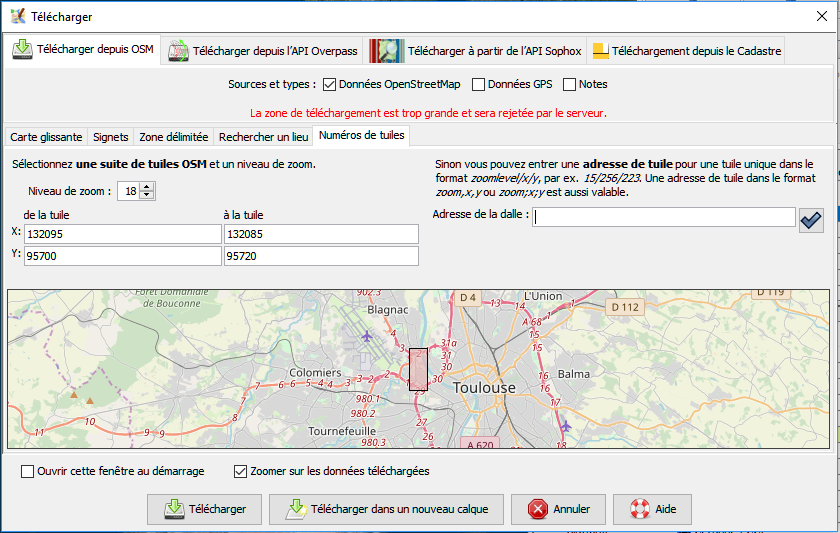840x533 pixels.
Task: Click the Overpass API tab icon
Action: point(178,51)
